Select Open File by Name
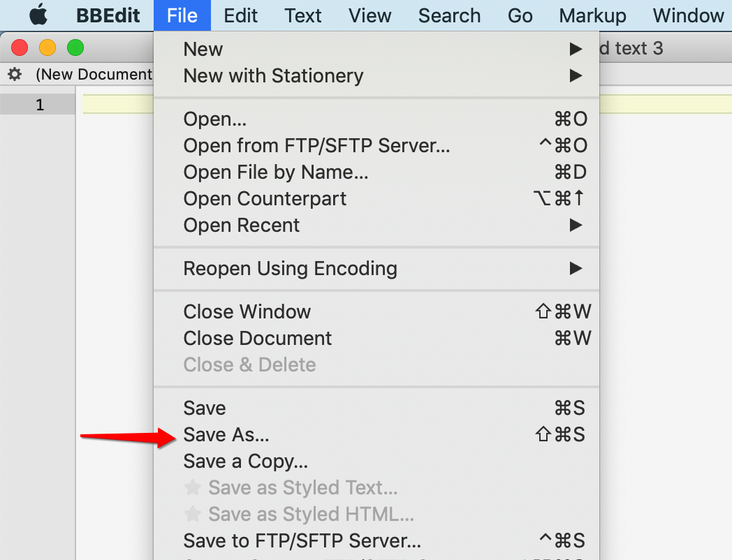The width and height of the screenshot is (732, 560). [276, 172]
